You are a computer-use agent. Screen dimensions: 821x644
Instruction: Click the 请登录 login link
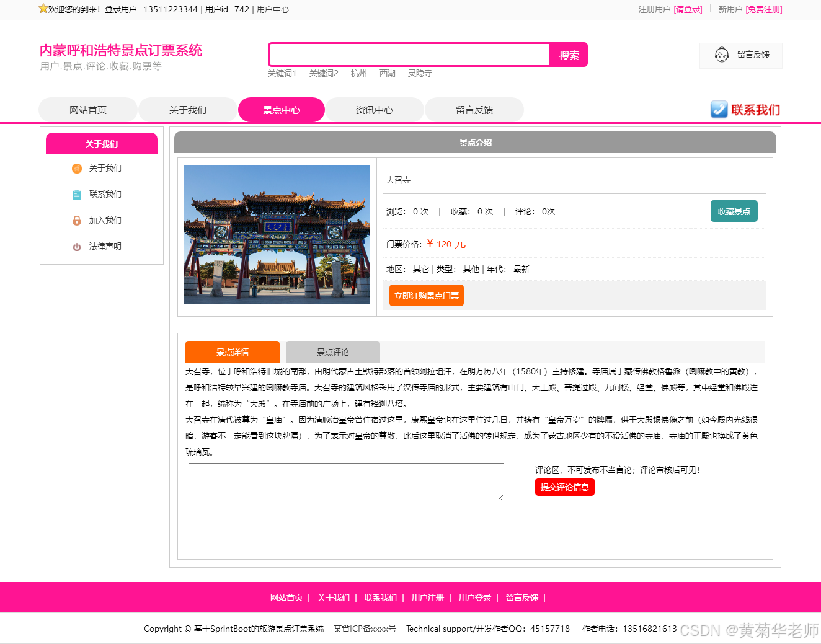[688, 9]
